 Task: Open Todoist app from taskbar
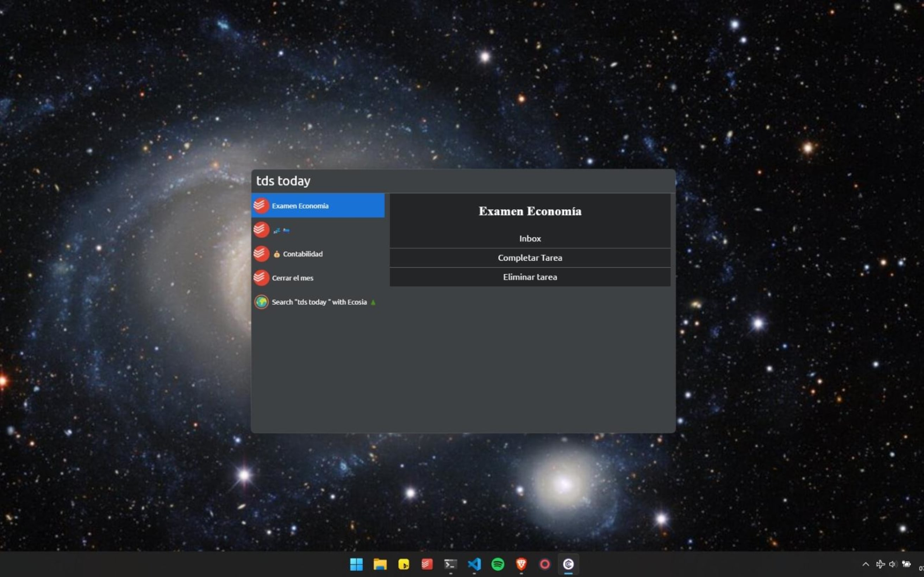(x=426, y=564)
